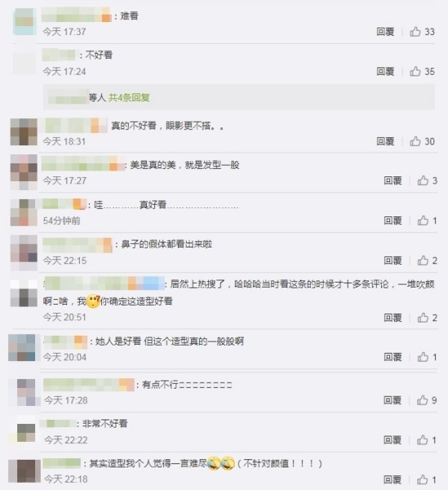The width and height of the screenshot is (448, 490).
Task: Open avatar beside the 哇真好看 comment
Action: [x=24, y=212]
